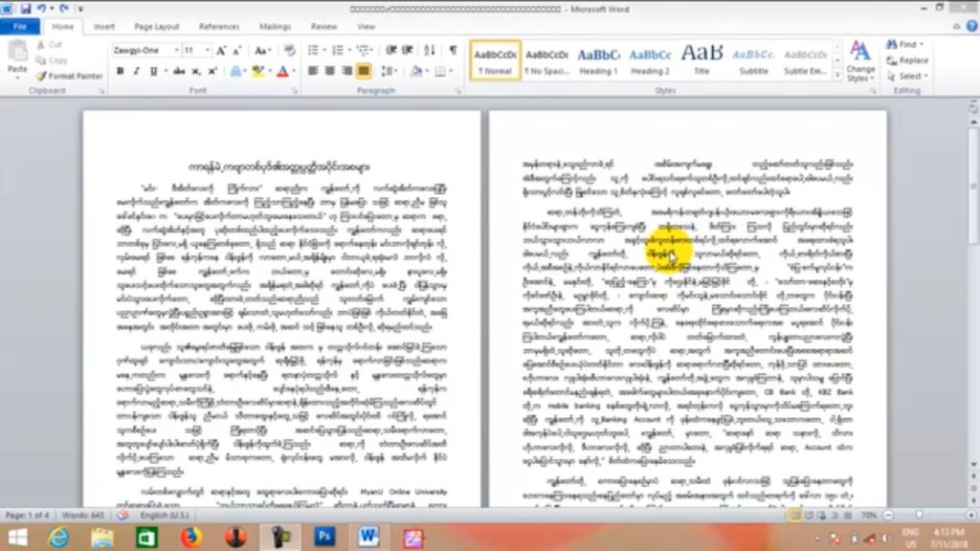The width and height of the screenshot is (980, 551).
Task: Toggle Italic formatting
Action: 136,71
